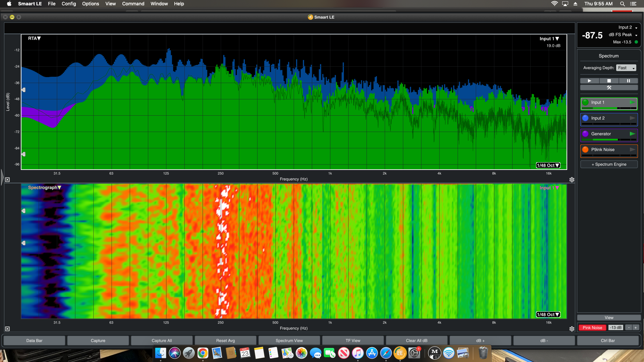
Task: Open the RTA pane Input 1 trace dropdown
Action: click(549, 39)
